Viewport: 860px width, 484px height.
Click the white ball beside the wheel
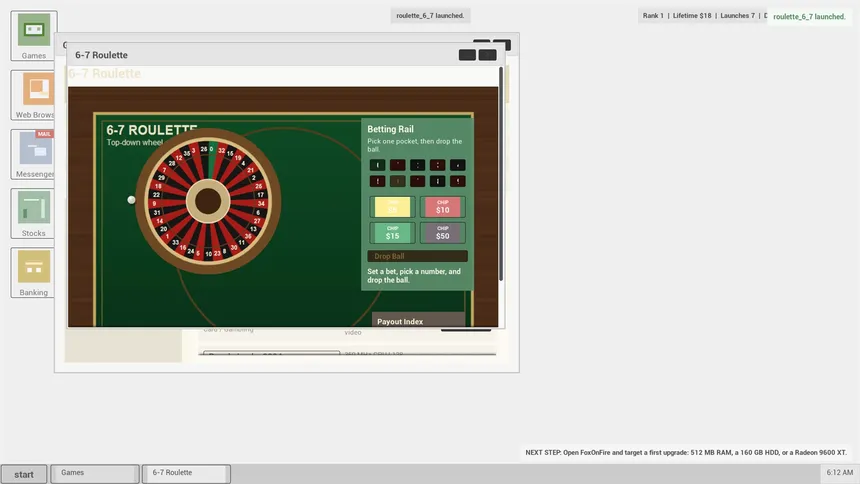[x=131, y=200]
